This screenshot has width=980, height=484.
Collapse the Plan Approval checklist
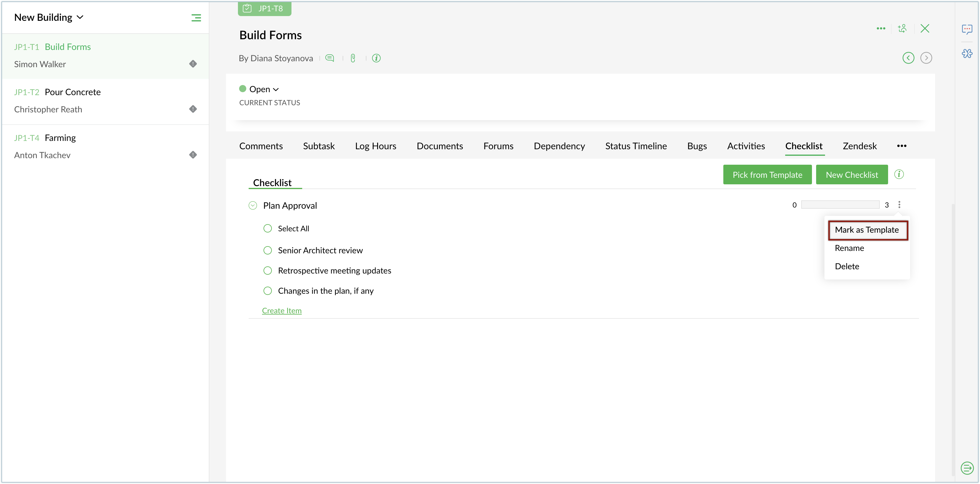coord(253,206)
